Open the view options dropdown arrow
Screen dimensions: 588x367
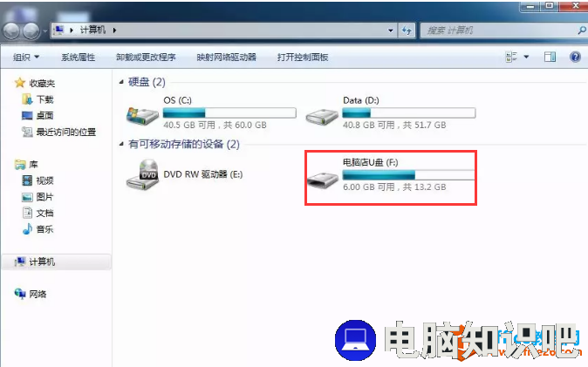point(526,57)
